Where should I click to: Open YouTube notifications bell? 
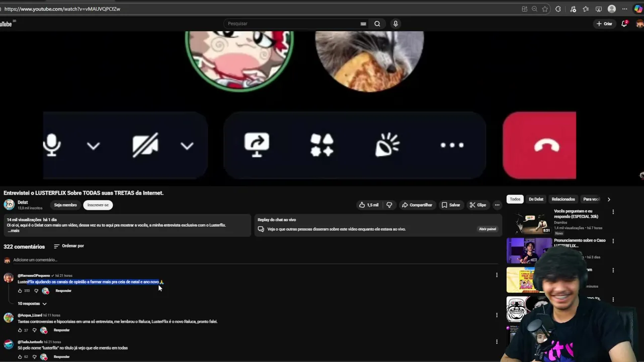(x=624, y=24)
